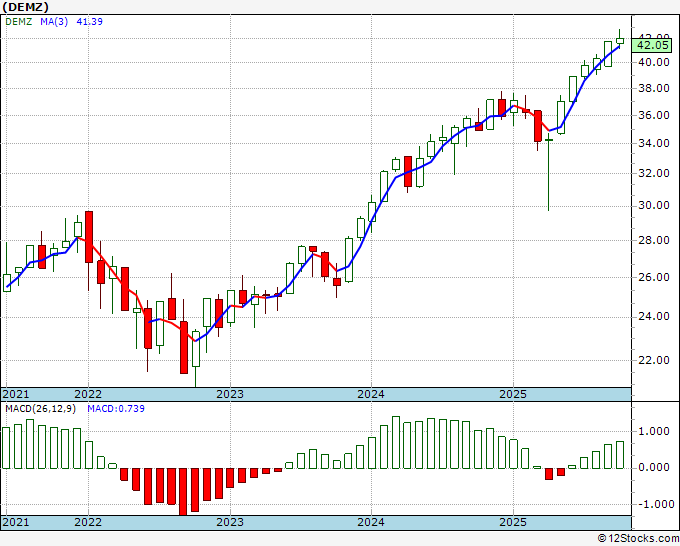Click 2024 on the price chart timeline

[x=371, y=394]
